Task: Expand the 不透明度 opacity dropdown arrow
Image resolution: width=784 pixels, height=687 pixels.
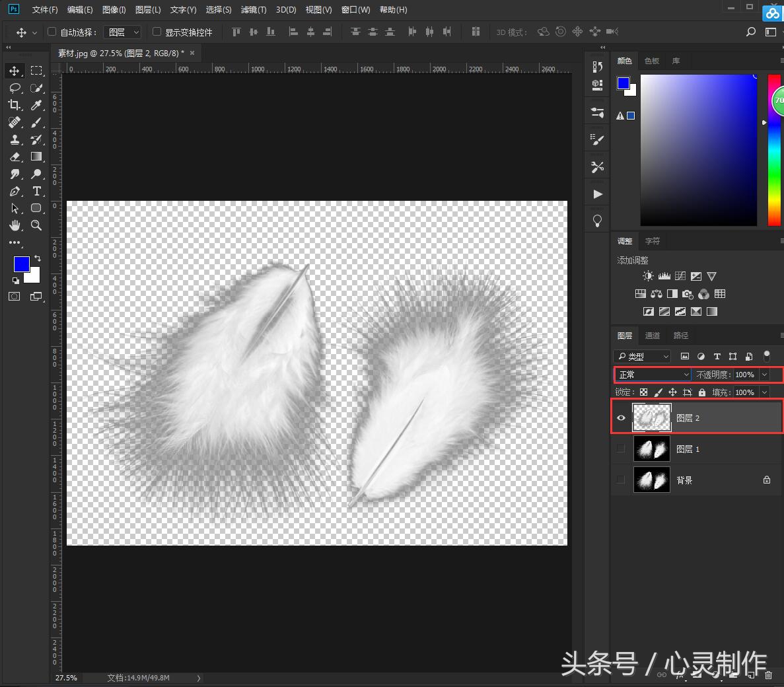Action: coord(764,375)
